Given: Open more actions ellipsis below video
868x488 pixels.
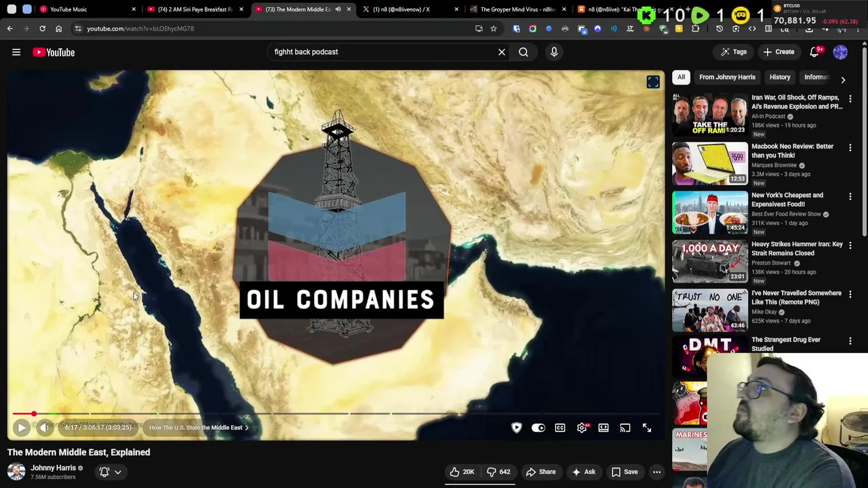Looking at the screenshot, I should [656, 472].
